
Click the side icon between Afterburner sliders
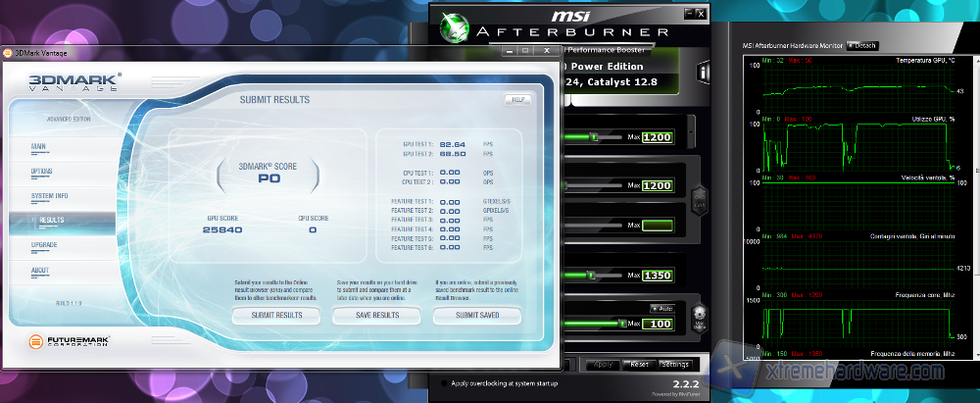tap(700, 202)
